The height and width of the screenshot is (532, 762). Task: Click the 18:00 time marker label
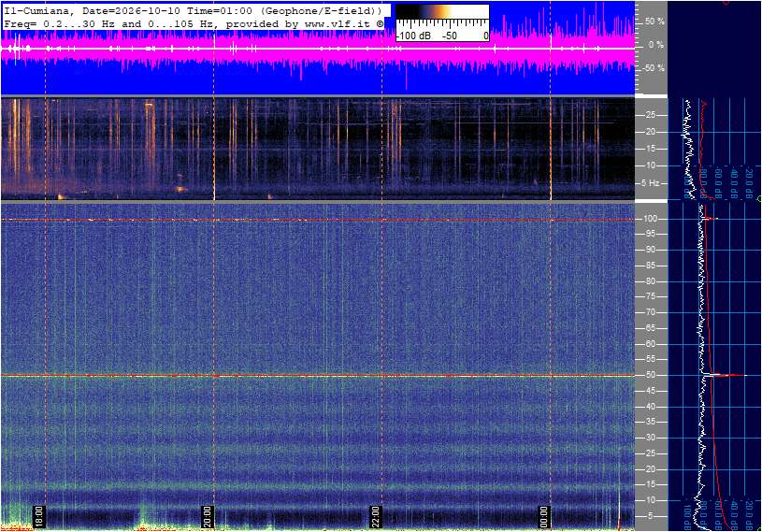pos(39,516)
